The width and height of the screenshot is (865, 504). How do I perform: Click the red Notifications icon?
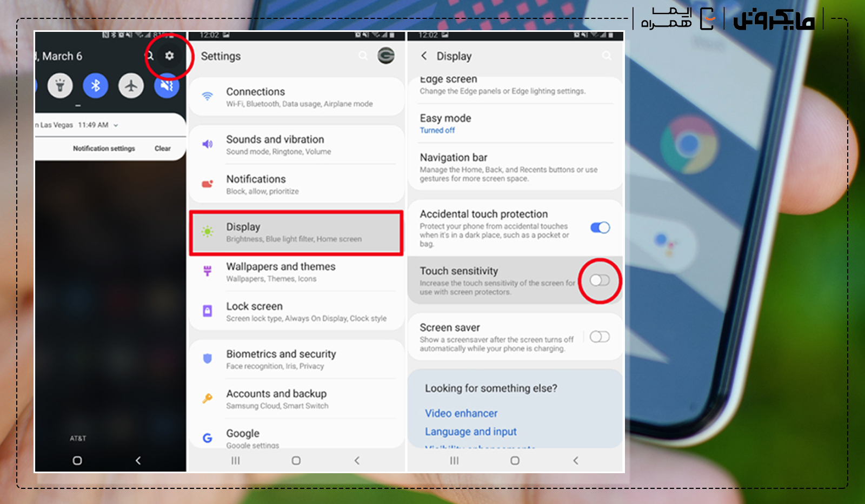207,184
